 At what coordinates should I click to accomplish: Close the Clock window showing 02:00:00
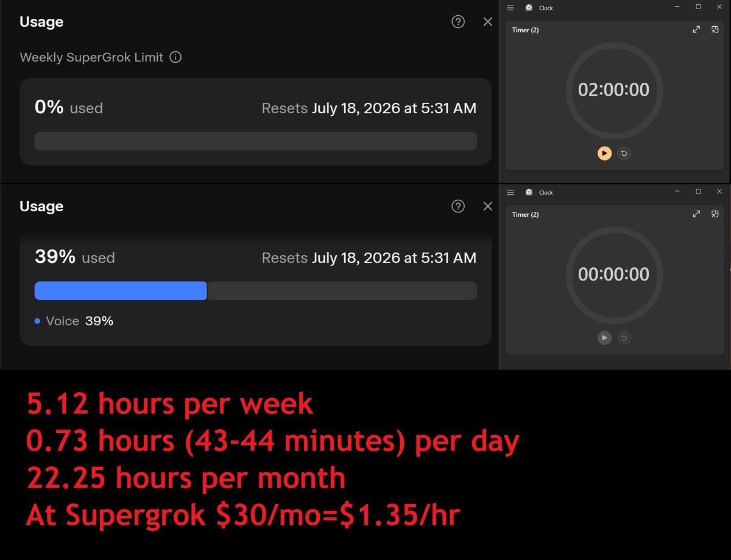[719, 7]
